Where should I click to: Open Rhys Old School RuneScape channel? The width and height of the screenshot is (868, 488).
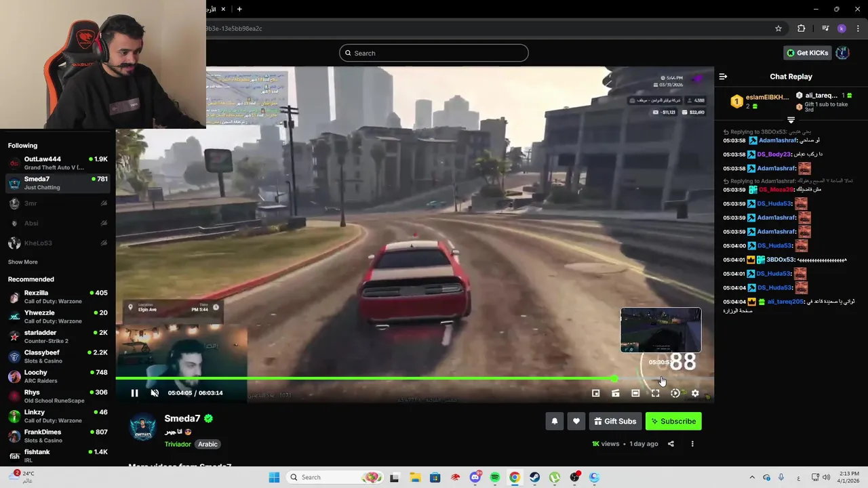(x=58, y=396)
